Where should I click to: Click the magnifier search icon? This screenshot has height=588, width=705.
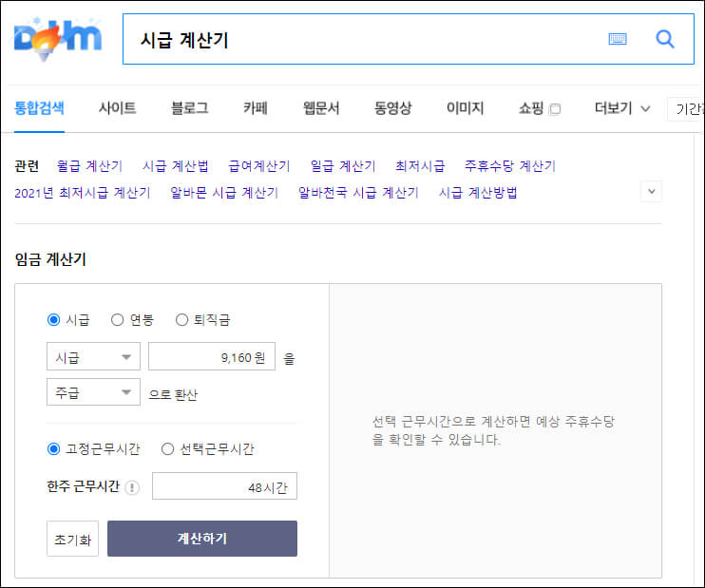tap(664, 39)
